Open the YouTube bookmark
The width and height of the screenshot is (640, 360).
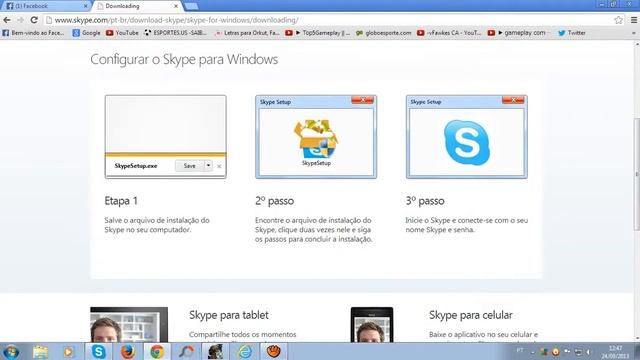[122, 33]
